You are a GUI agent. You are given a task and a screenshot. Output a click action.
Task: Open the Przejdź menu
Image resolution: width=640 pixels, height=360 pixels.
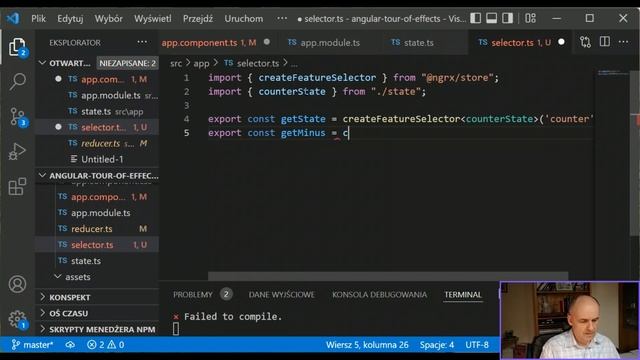click(x=198, y=18)
